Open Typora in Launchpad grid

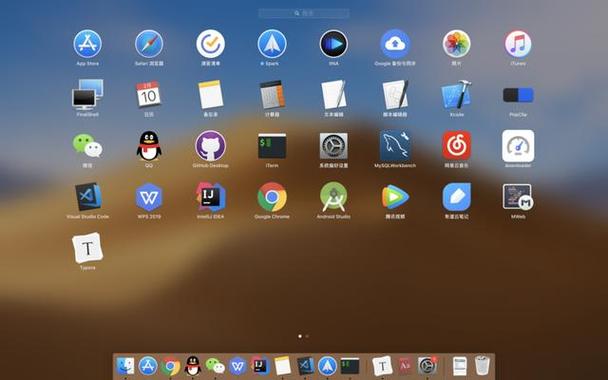click(x=88, y=248)
